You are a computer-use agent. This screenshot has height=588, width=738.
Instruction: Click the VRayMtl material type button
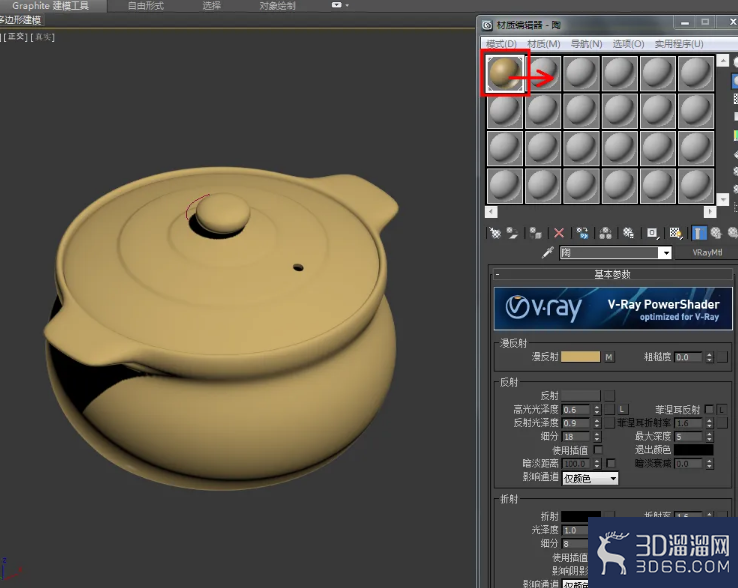pyautogui.click(x=706, y=253)
